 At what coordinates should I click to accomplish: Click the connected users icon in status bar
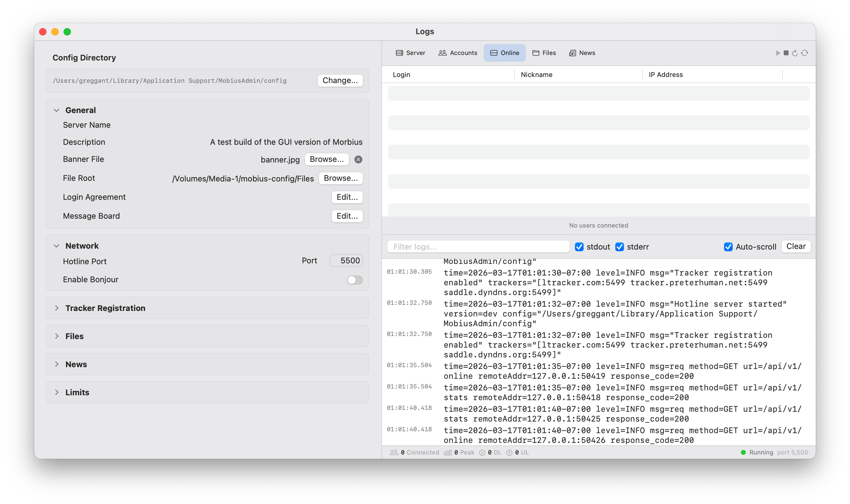click(394, 452)
